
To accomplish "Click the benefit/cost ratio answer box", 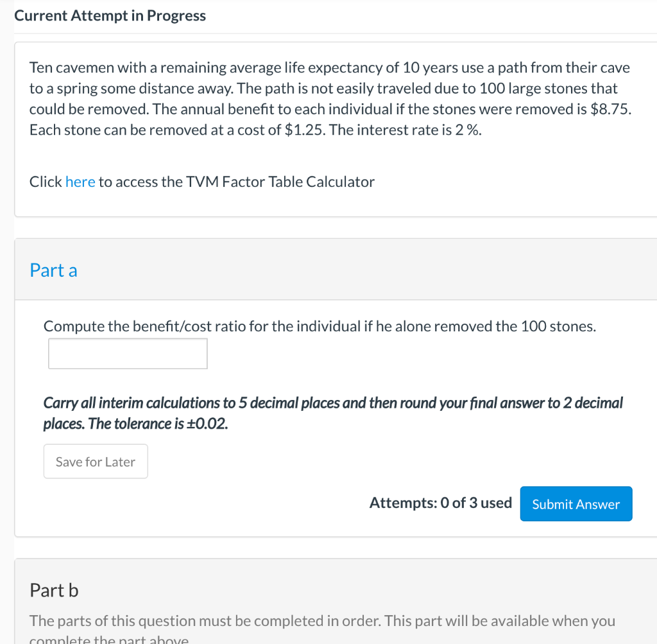I will (x=128, y=354).
